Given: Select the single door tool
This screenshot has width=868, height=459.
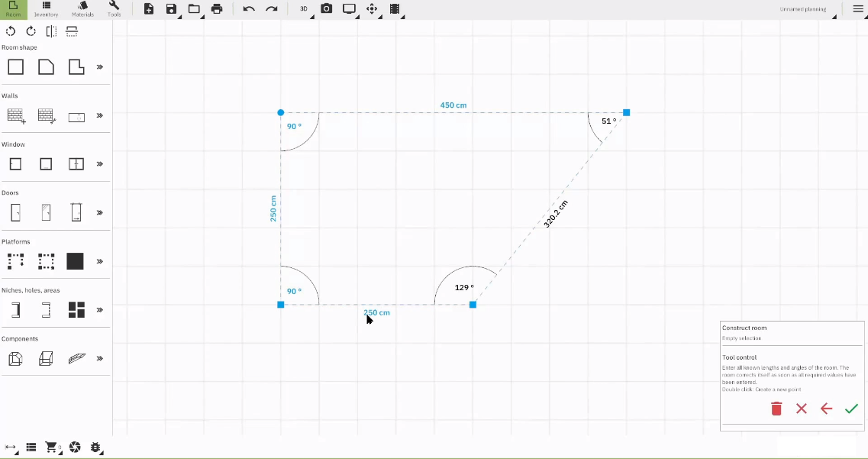Looking at the screenshot, I should pos(15,212).
